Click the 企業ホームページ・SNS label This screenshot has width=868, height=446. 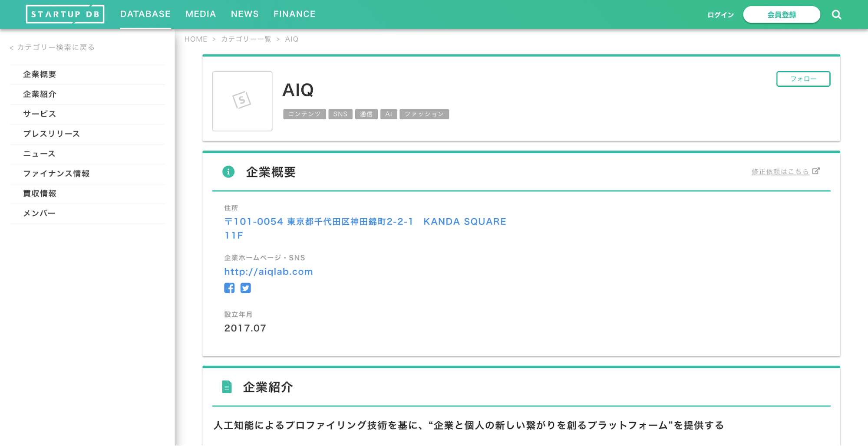click(265, 258)
